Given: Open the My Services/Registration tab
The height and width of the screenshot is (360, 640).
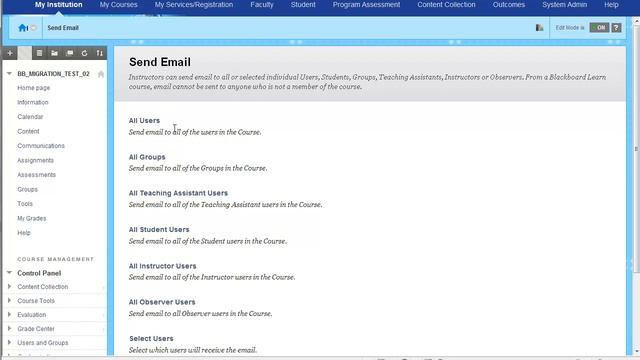Looking at the screenshot, I should 194,5.
